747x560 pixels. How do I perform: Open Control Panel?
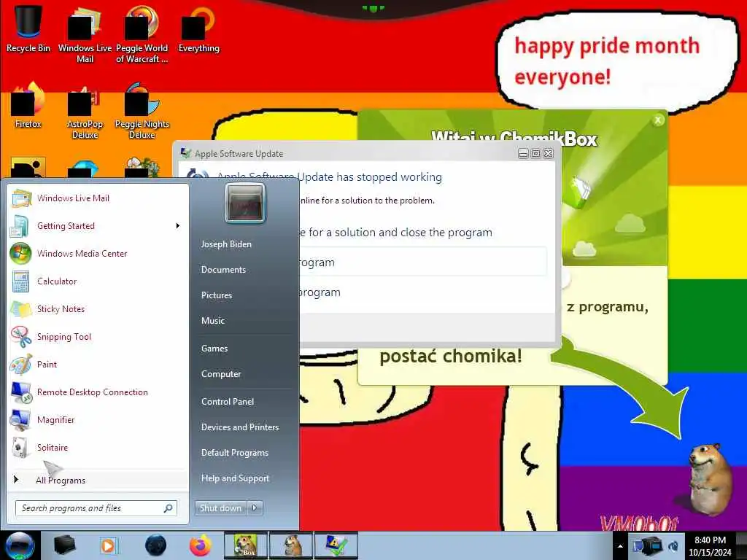point(228,402)
